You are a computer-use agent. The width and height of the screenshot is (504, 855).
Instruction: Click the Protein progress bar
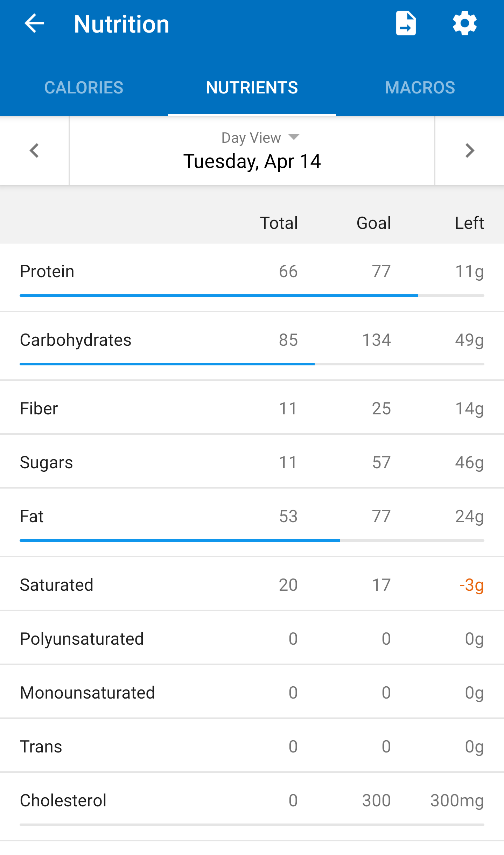[252, 295]
